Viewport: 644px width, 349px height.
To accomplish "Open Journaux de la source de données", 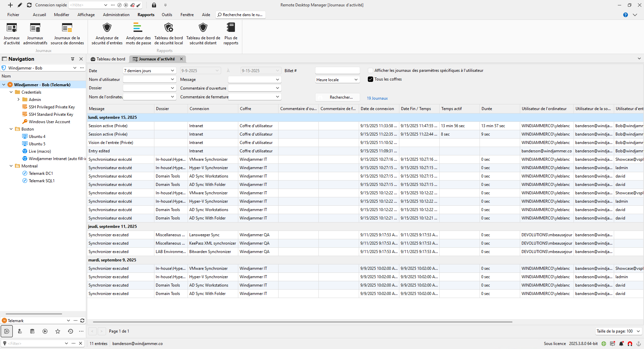I will (67, 34).
